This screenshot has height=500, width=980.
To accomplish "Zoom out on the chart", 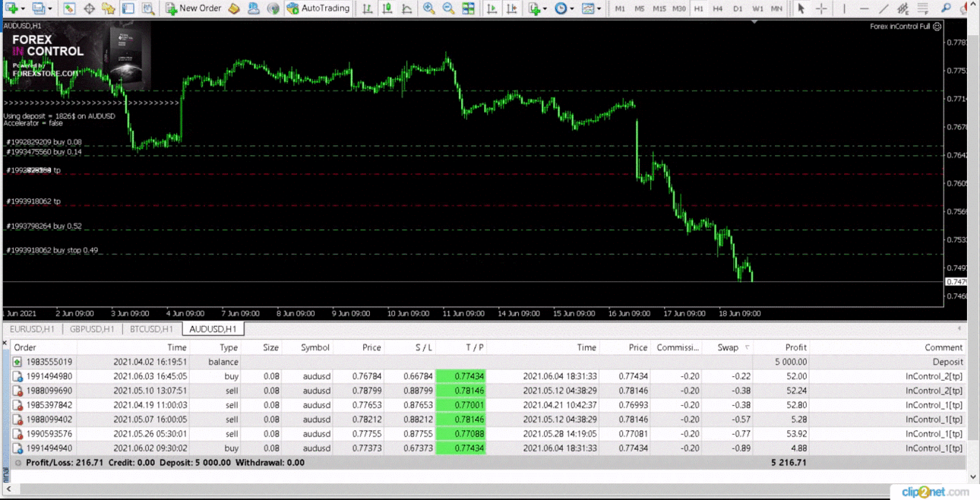I will pyautogui.click(x=448, y=8).
